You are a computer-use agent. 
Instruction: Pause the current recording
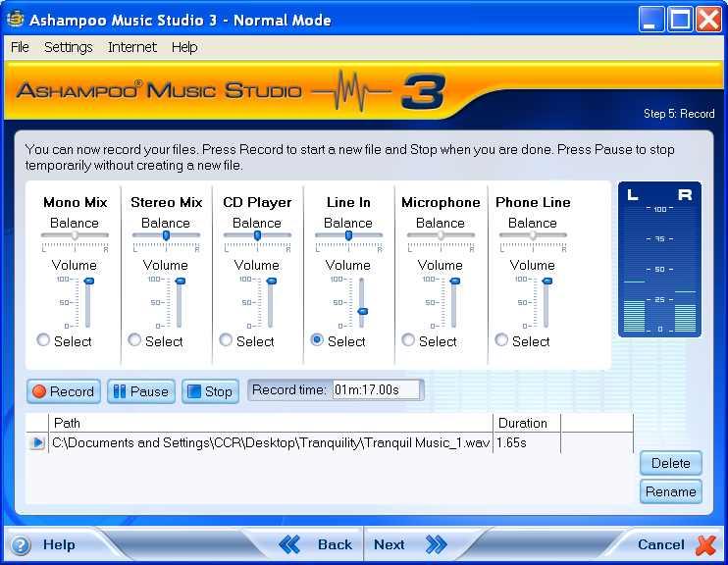click(140, 391)
